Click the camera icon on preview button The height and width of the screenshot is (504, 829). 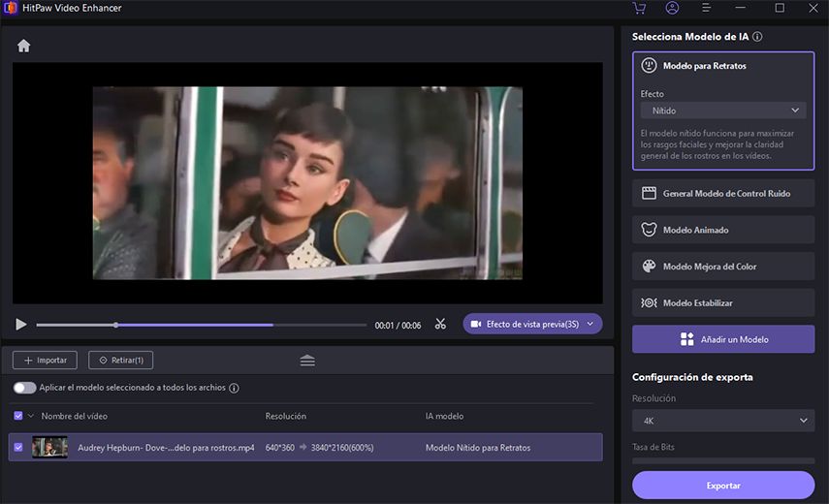476,324
